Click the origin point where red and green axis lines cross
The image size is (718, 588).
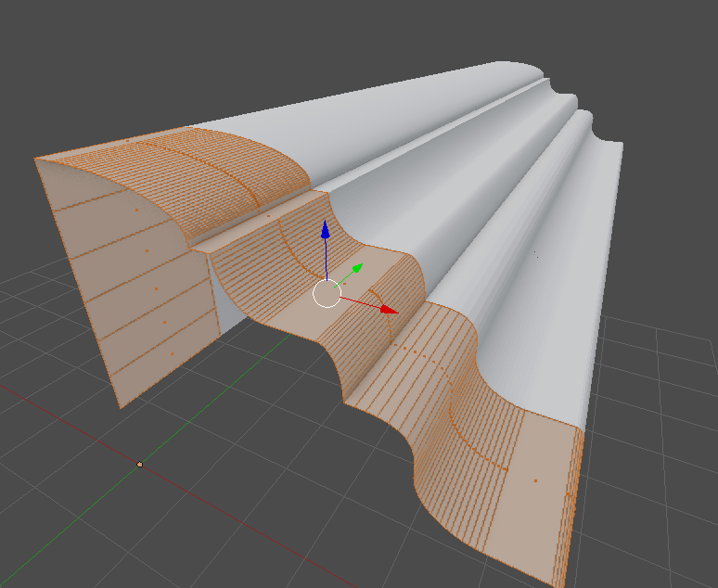click(x=140, y=465)
